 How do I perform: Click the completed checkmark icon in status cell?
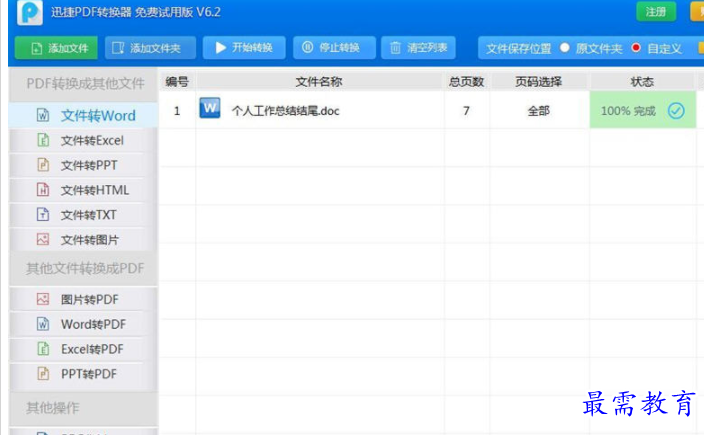(x=676, y=110)
